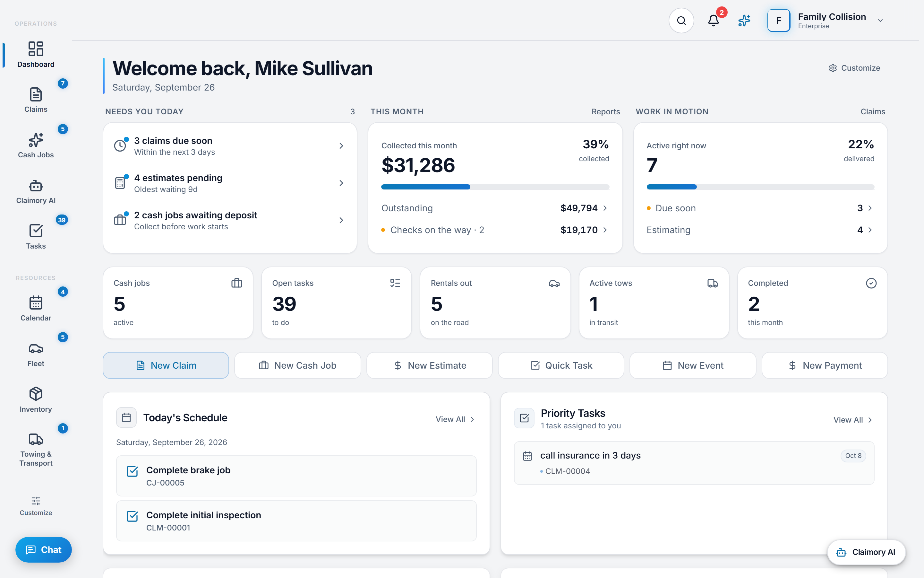Image resolution: width=924 pixels, height=578 pixels.
Task: Open Inventory in the sidebar
Action: (36, 399)
